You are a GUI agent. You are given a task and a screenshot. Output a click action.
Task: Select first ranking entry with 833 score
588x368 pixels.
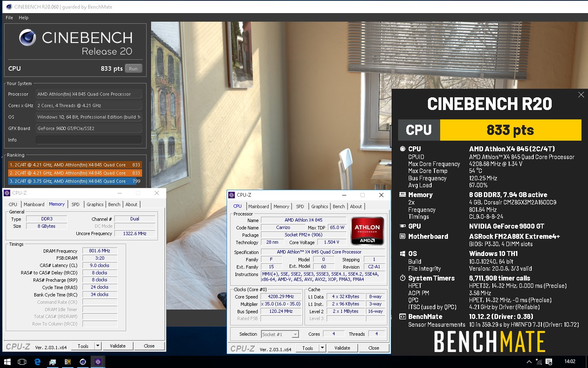point(75,165)
